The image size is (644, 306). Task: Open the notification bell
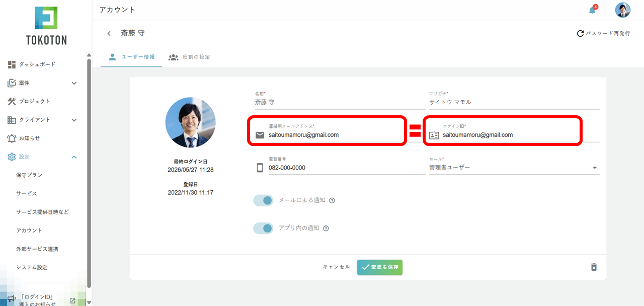(x=592, y=10)
